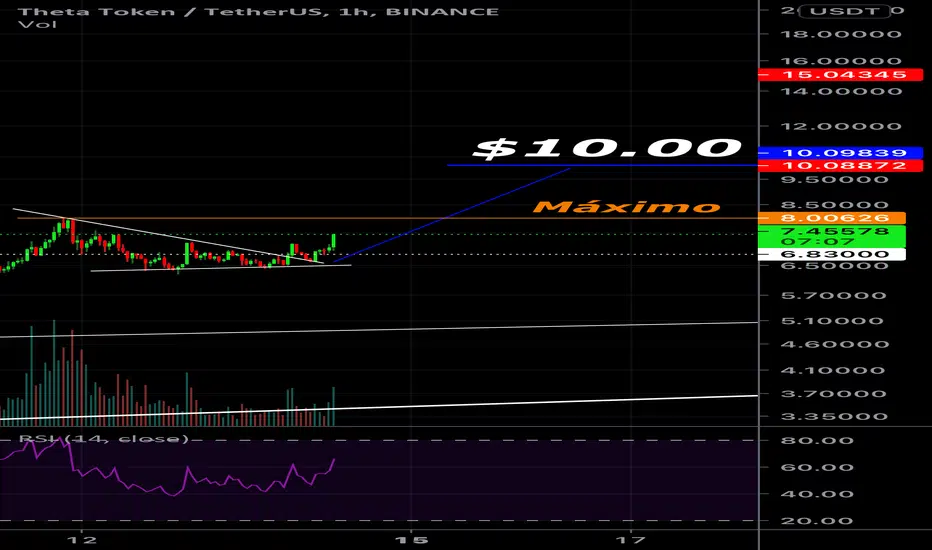
Task: Click the orange 8.00626 price label
Action: point(832,218)
